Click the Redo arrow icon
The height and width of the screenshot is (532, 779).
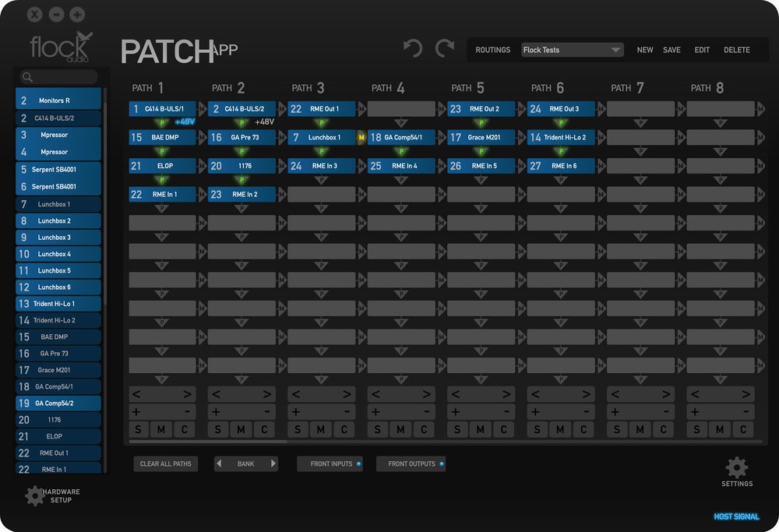(445, 48)
